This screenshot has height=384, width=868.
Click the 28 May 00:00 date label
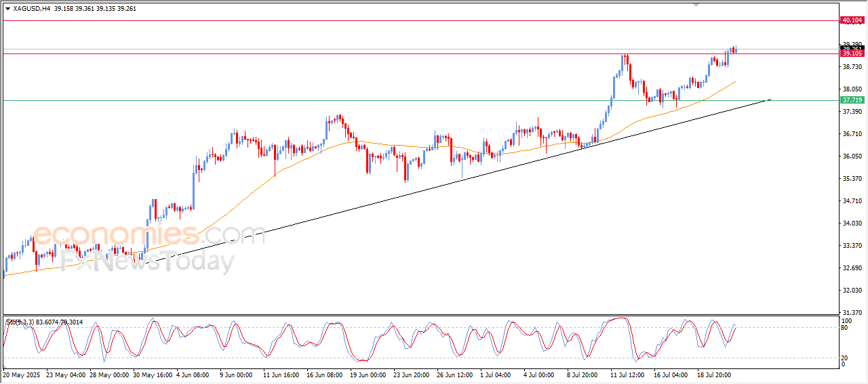(x=109, y=374)
